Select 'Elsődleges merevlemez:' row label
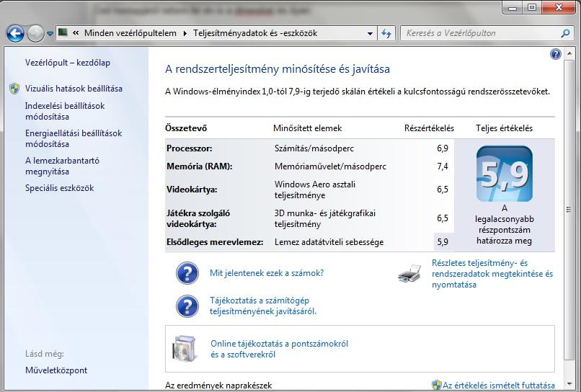This screenshot has width=581, height=392. click(215, 242)
